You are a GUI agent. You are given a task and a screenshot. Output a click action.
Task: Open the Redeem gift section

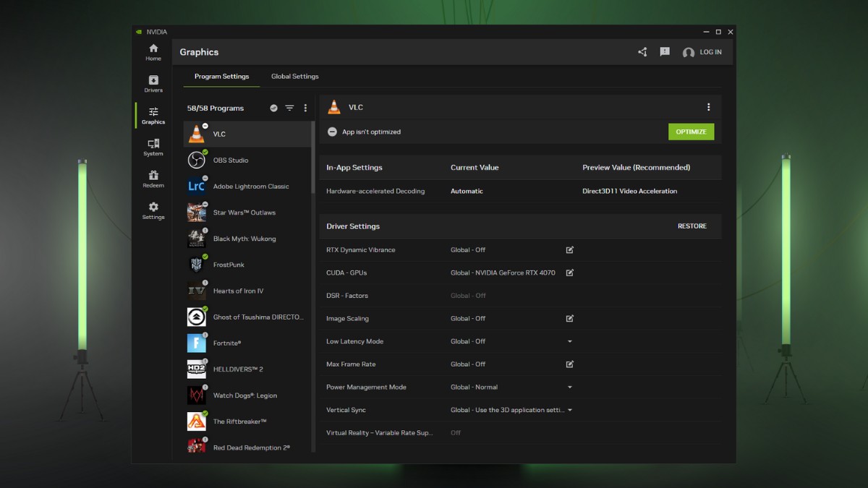click(x=153, y=179)
